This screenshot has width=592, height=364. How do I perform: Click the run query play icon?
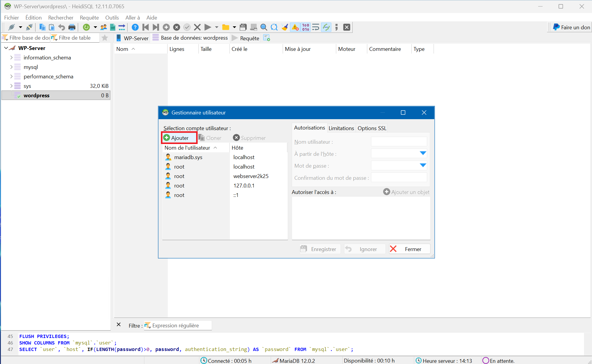tap(208, 27)
